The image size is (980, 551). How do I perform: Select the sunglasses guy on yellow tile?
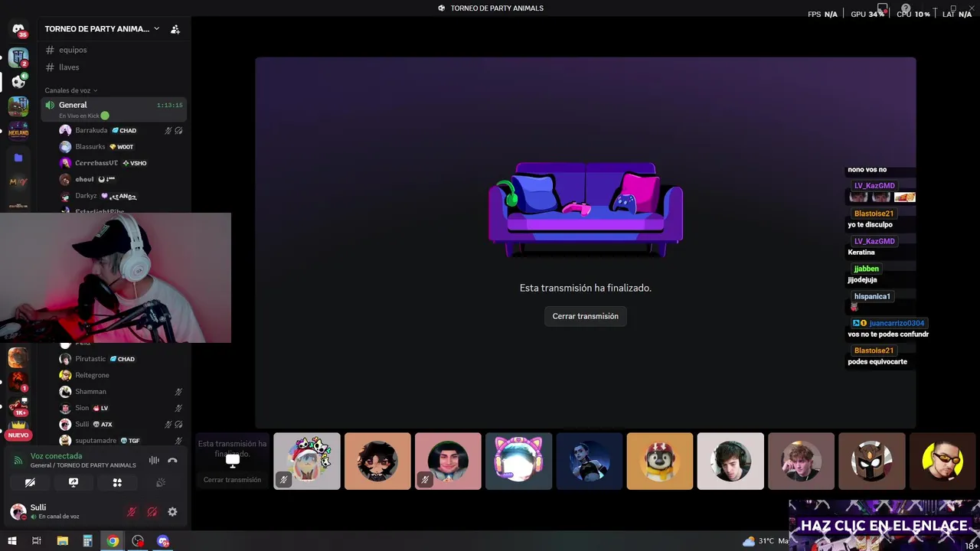pyautogui.click(x=942, y=461)
